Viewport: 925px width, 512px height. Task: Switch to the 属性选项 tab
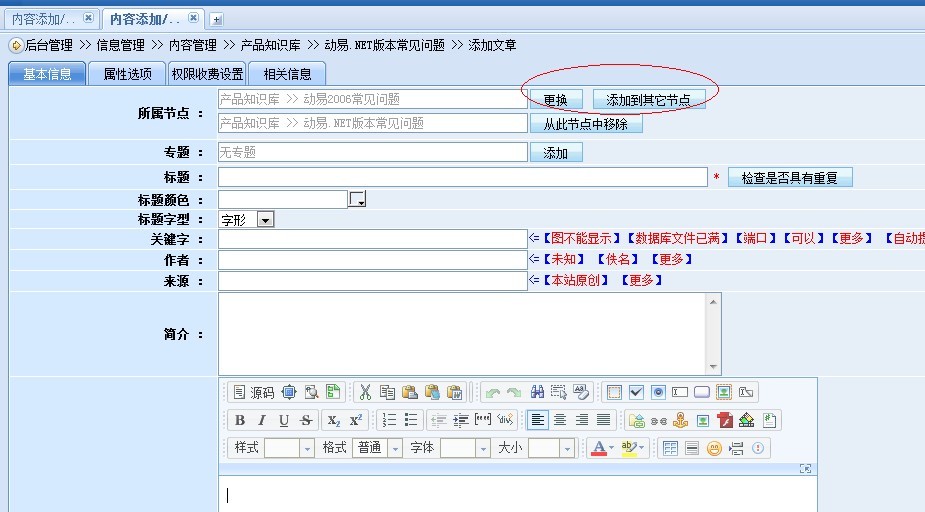(127, 74)
